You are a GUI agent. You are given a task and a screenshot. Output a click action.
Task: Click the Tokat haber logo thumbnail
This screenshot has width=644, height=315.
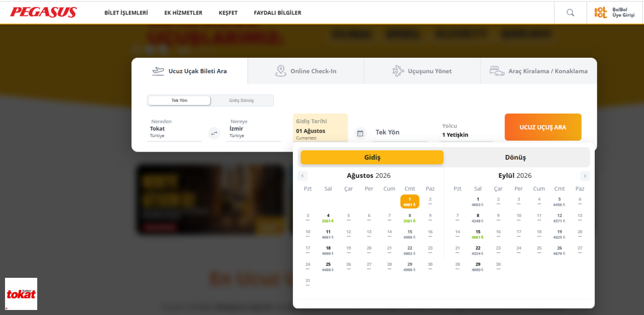click(21, 294)
